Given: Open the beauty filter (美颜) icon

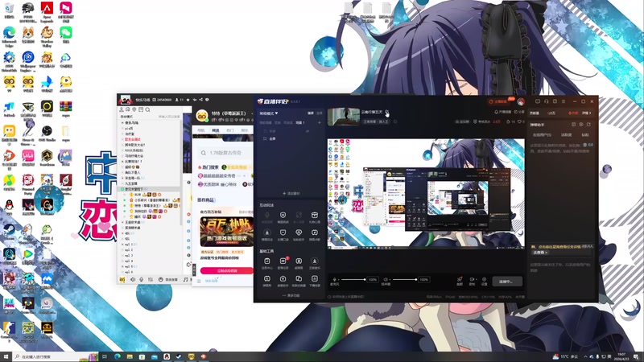Looking at the screenshot, I should [x=460, y=280].
